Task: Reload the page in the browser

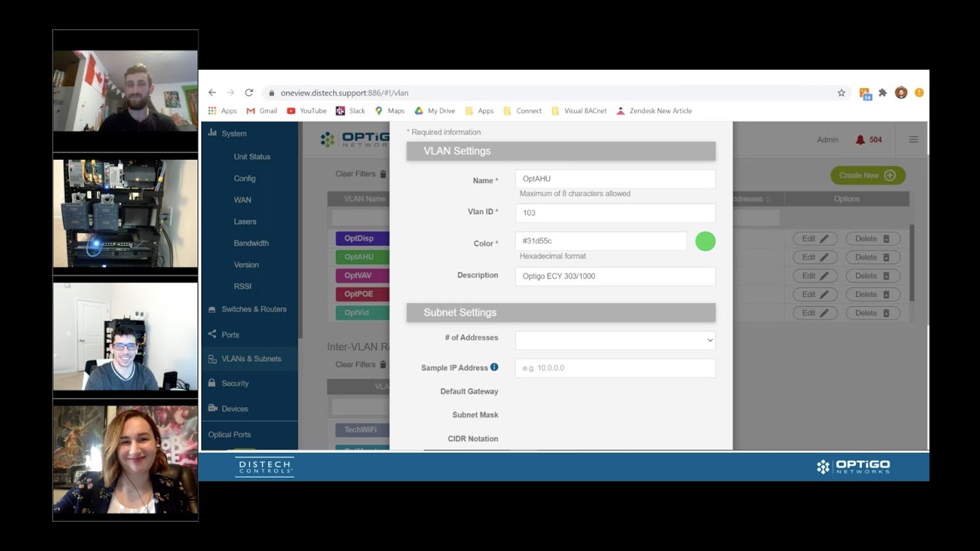Action: [249, 93]
